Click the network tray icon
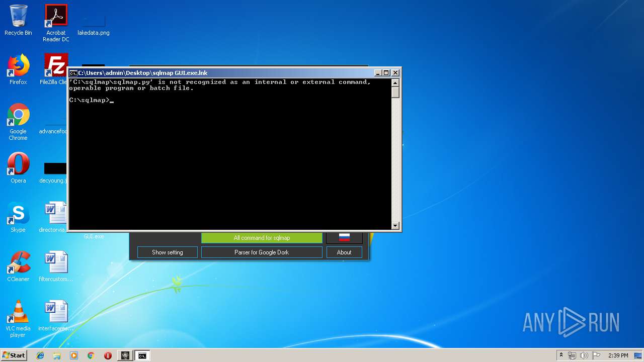This screenshot has height=362, width=644. pos(573,355)
